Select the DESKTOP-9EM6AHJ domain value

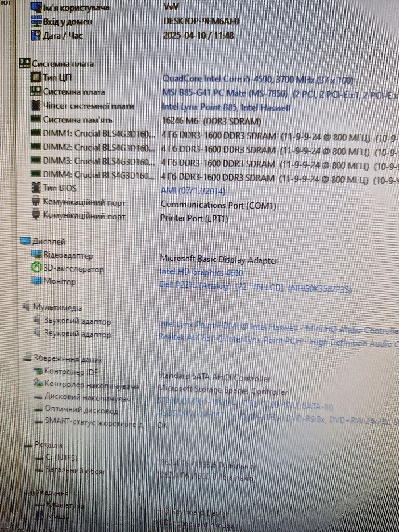point(201,21)
